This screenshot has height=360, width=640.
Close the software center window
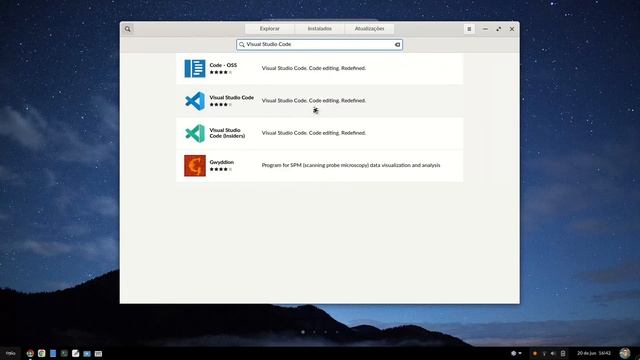(512, 29)
